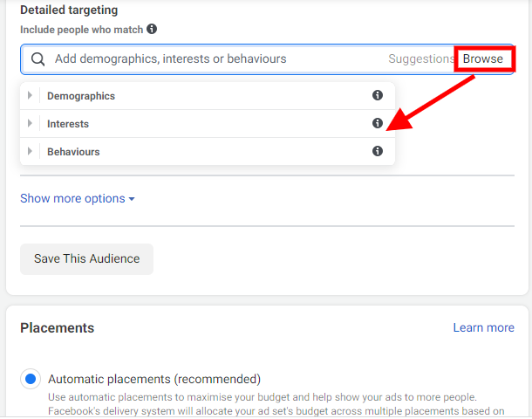Select the Automatic placements radio button
The image size is (532, 419).
(x=31, y=379)
